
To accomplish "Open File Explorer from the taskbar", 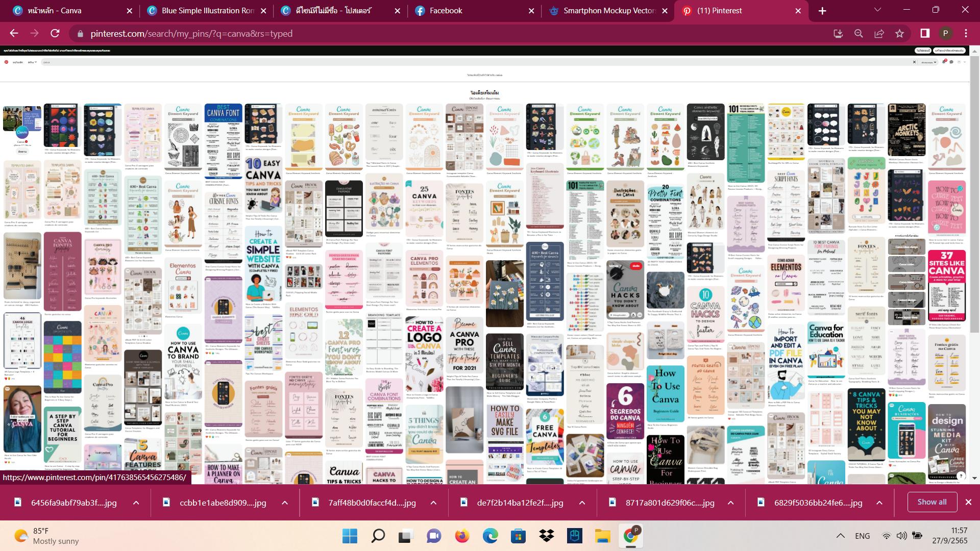I will point(602,536).
